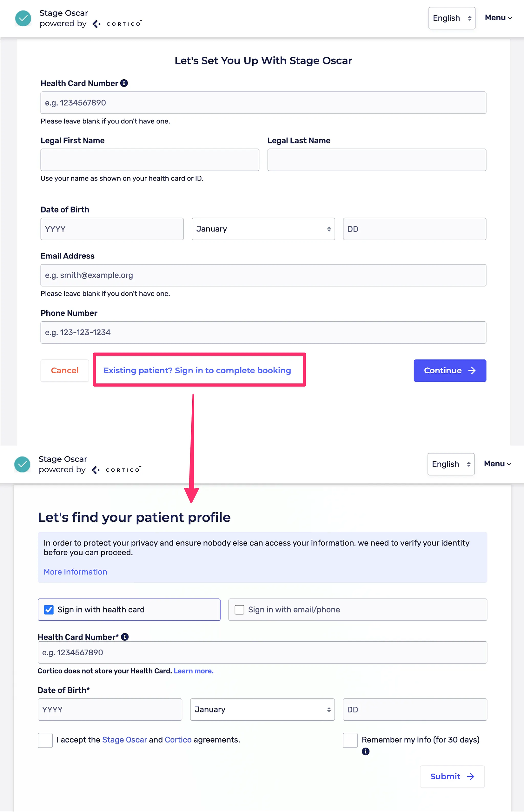The image size is (524, 812).
Task: Open the top Menu in header
Action: coord(498,18)
